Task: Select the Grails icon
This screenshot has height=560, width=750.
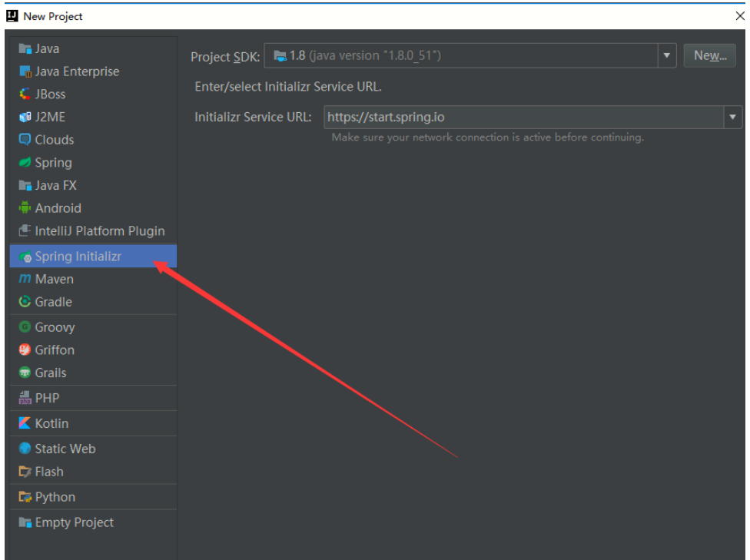Action: 25,373
